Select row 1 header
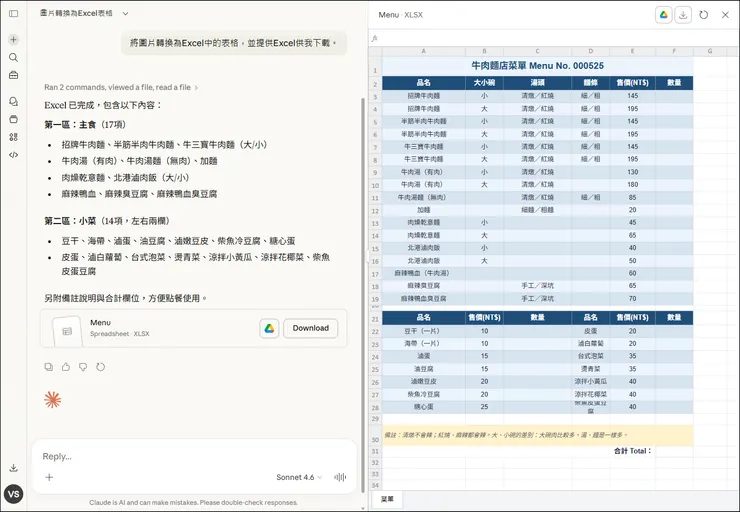The height and width of the screenshot is (512, 740). click(375, 66)
